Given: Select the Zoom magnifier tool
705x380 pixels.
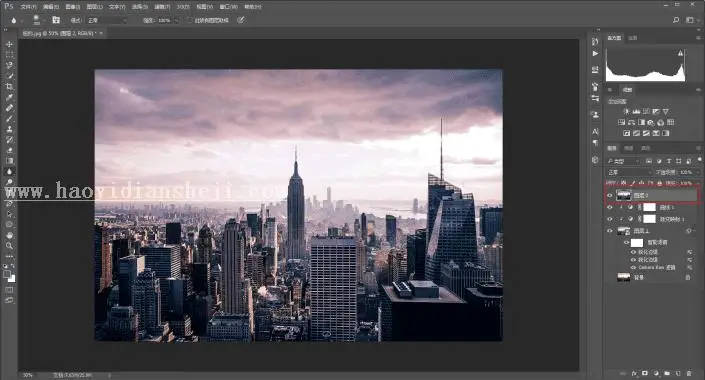Looking at the screenshot, I should [x=9, y=246].
